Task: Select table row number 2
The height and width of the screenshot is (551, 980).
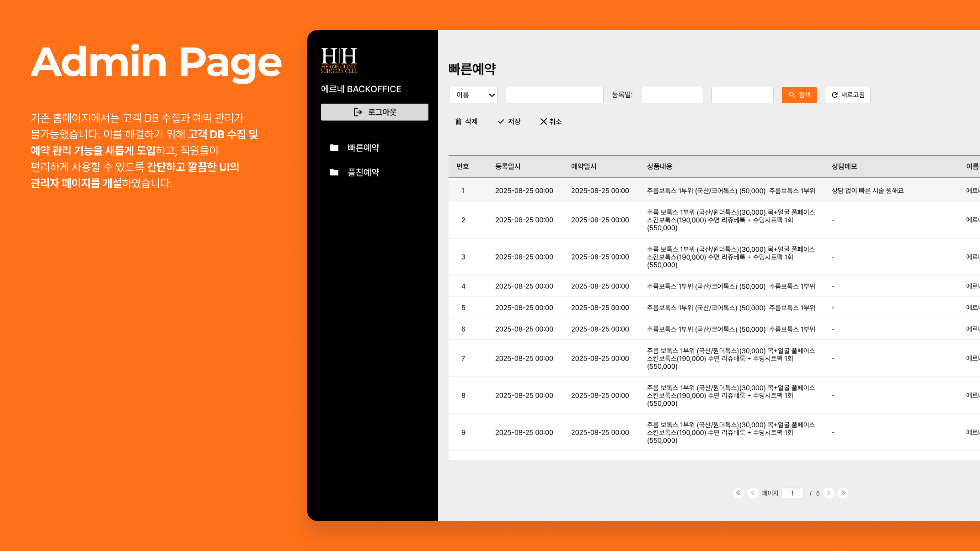Action: 714,220
